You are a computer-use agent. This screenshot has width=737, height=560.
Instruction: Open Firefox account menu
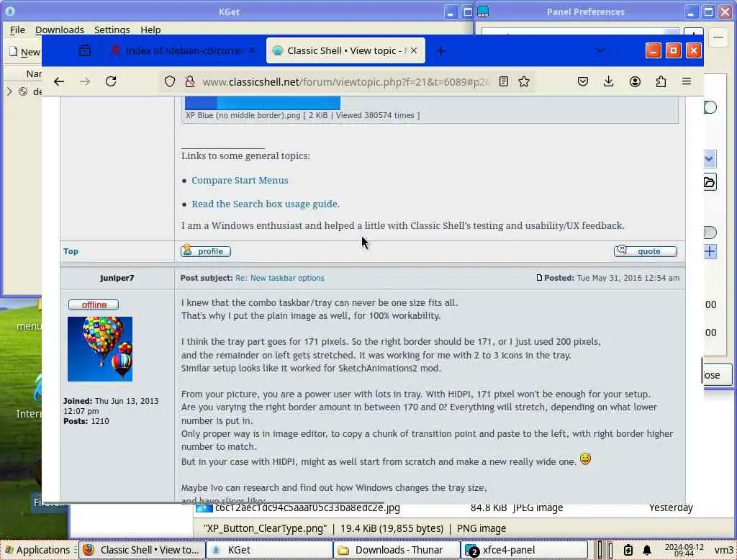(x=635, y=82)
